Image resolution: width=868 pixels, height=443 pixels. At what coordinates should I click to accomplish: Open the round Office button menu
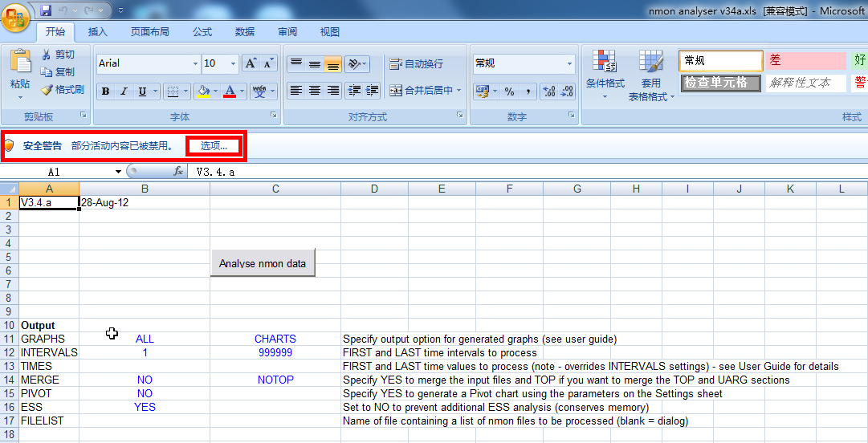point(15,17)
